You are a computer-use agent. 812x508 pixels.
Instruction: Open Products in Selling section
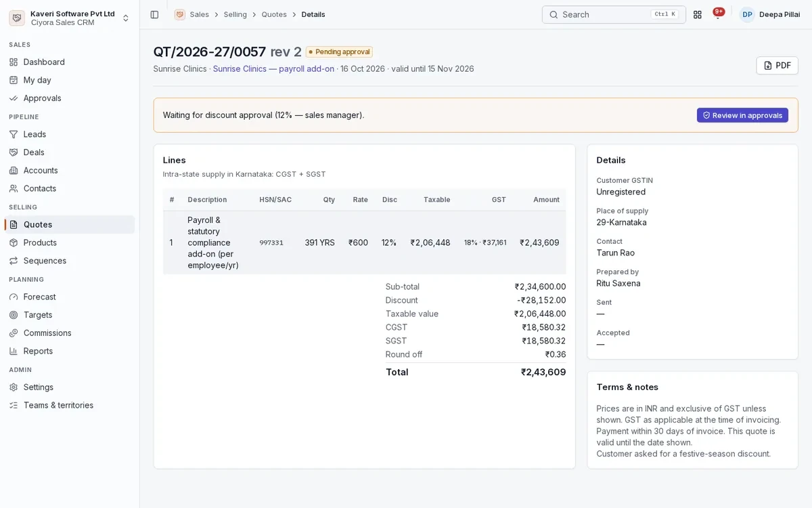70,242
